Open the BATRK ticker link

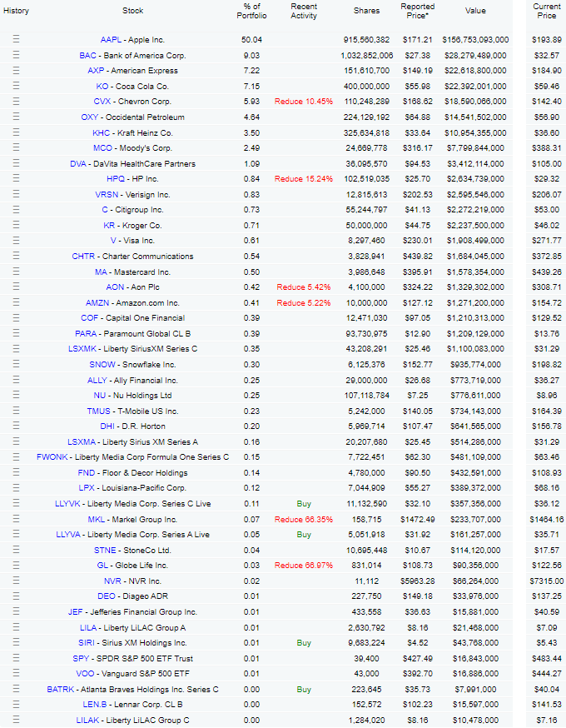tap(60, 690)
